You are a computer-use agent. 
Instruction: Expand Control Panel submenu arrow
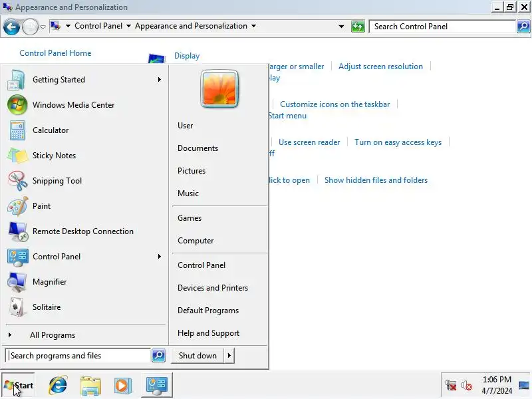pos(160,257)
